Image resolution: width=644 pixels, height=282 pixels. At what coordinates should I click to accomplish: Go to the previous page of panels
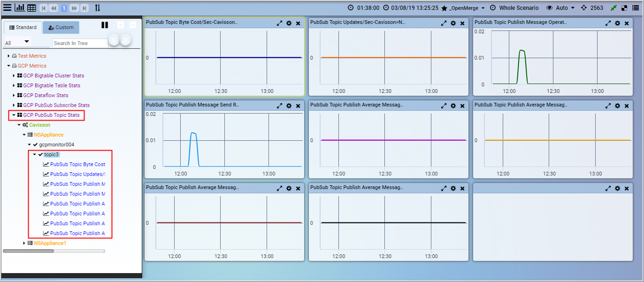tap(54, 8)
